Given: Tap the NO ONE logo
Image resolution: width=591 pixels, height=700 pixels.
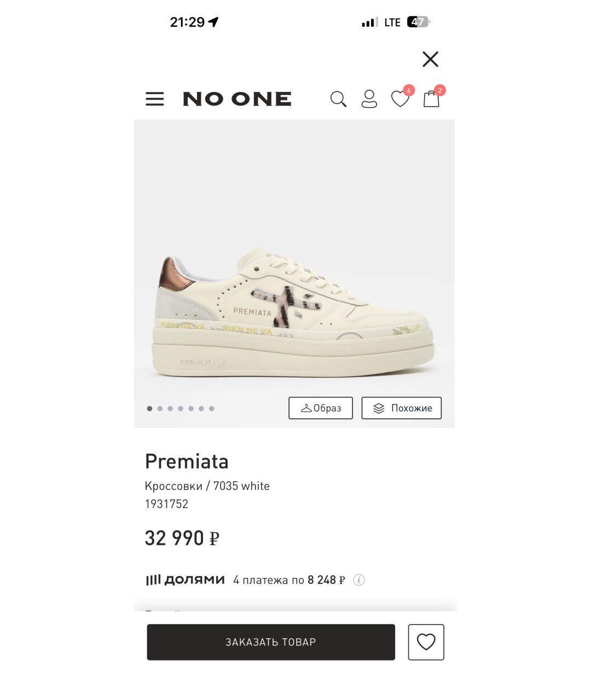Looking at the screenshot, I should (x=237, y=99).
